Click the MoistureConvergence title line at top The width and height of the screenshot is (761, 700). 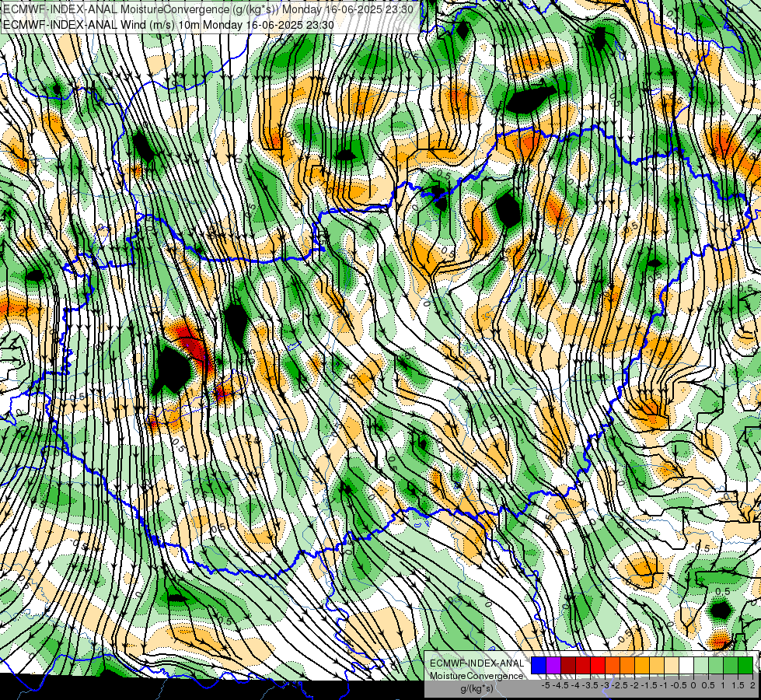[208, 9]
